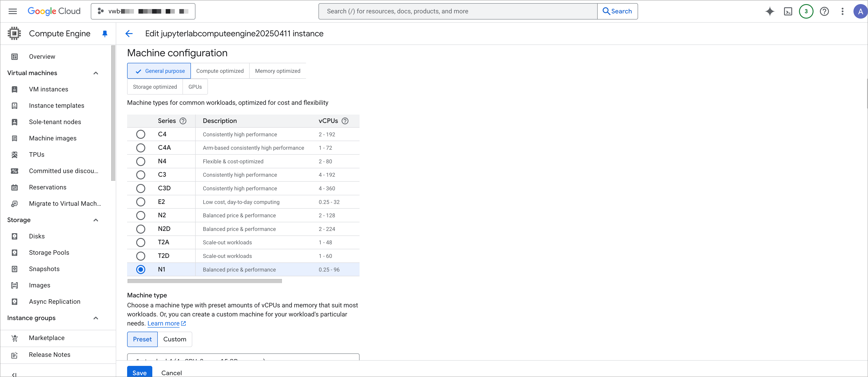Viewport: 868px width, 377px height.
Task: Switch to Storage optimized tab
Action: point(155,87)
